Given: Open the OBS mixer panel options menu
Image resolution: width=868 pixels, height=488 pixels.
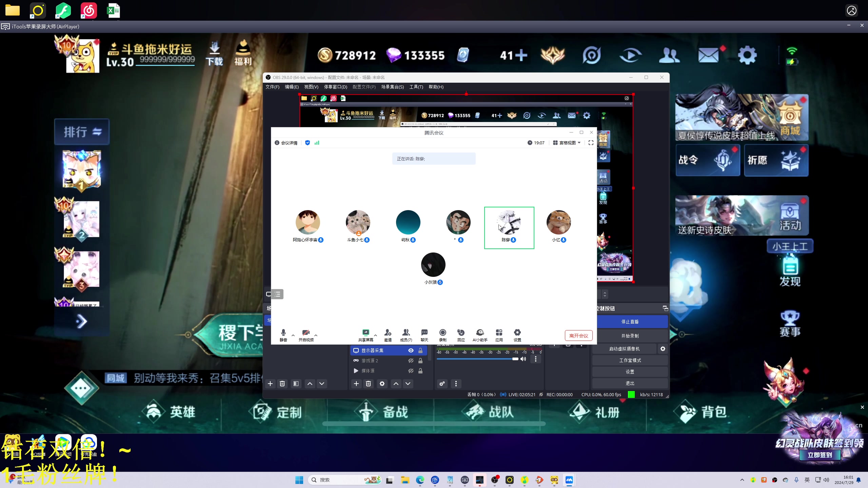Looking at the screenshot, I should point(456,384).
